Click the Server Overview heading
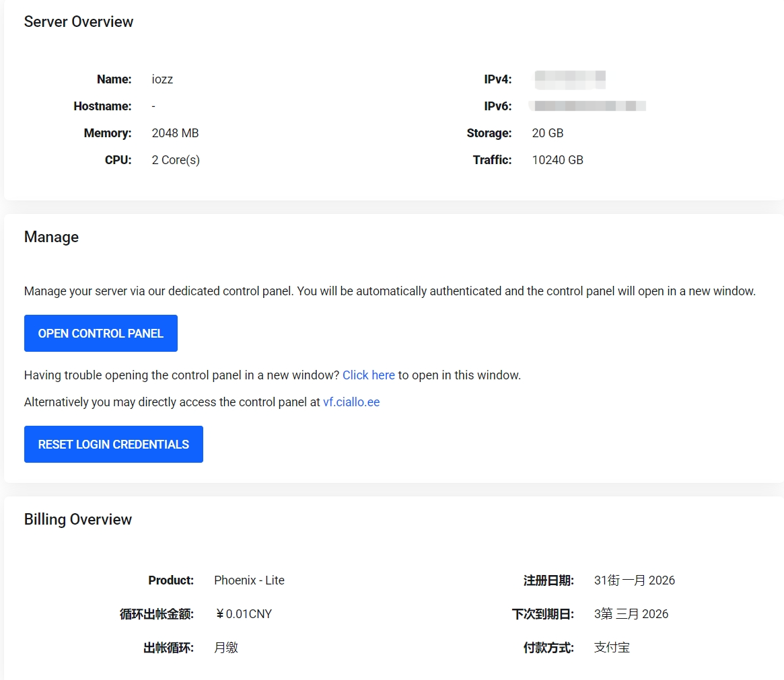This screenshot has height=680, width=784. pyautogui.click(x=79, y=22)
